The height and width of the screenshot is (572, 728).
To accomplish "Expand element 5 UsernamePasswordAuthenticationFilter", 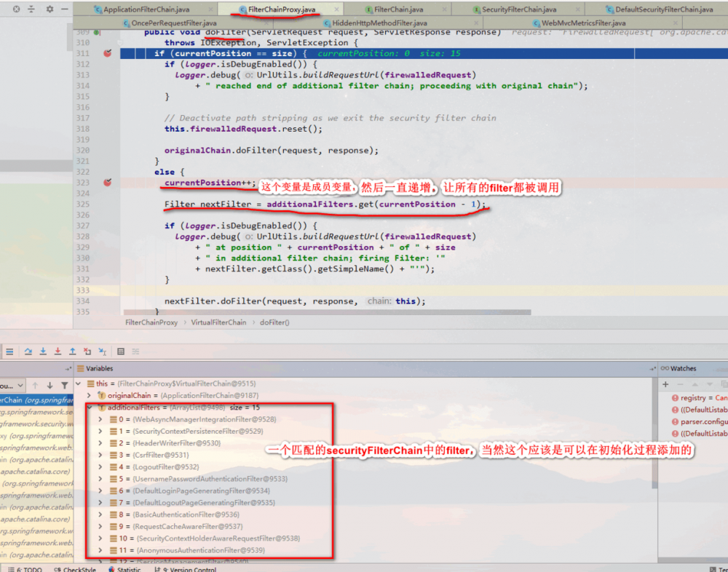I will tap(100, 479).
